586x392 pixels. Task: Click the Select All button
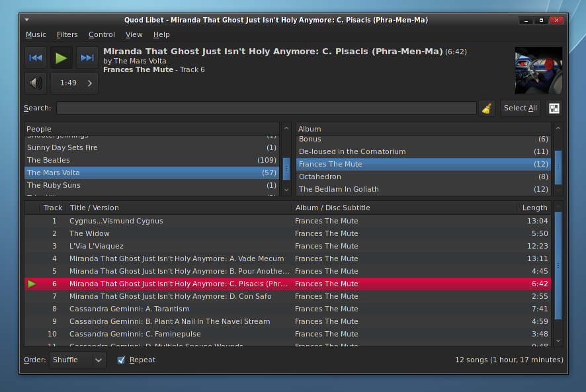521,108
